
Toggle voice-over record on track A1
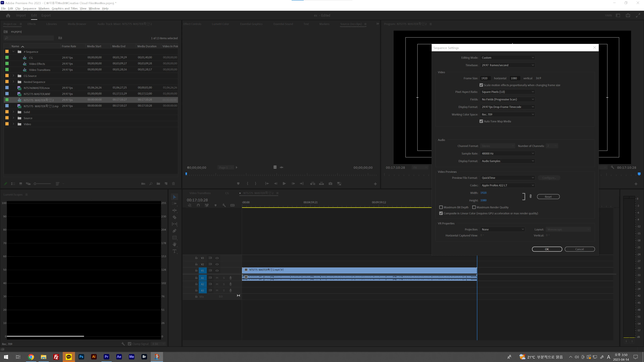pos(230,278)
